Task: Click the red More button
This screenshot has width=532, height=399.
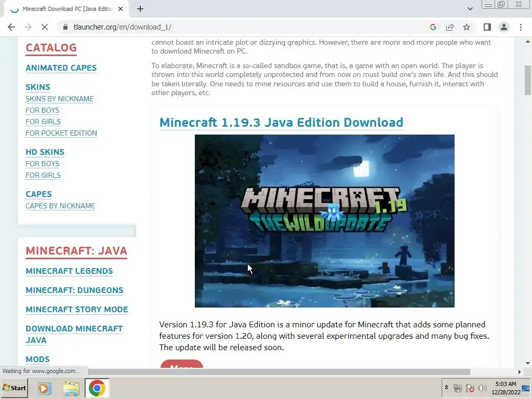Action: point(181,364)
